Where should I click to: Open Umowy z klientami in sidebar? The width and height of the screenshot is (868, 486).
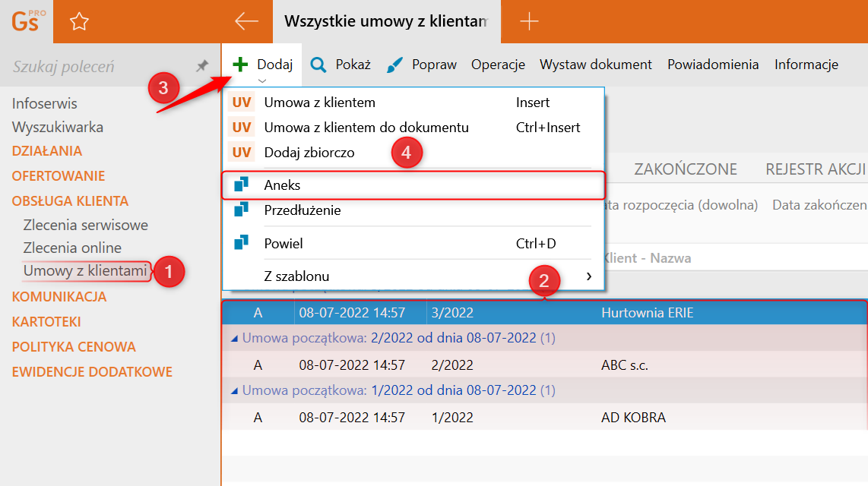click(84, 270)
